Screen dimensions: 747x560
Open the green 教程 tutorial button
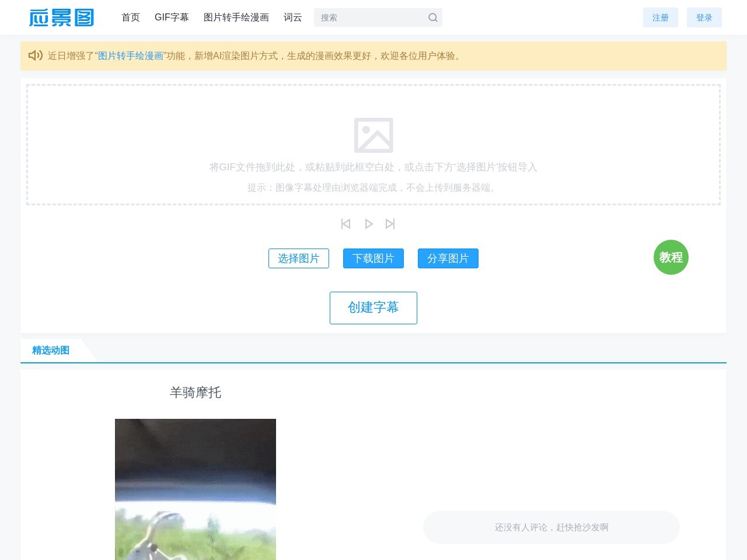click(x=671, y=257)
